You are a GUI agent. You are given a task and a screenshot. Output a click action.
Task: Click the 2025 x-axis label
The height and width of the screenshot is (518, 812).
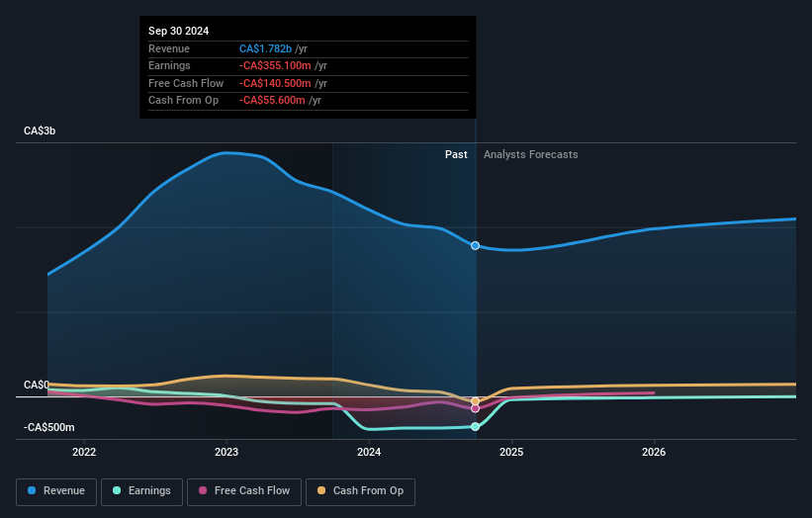point(511,452)
